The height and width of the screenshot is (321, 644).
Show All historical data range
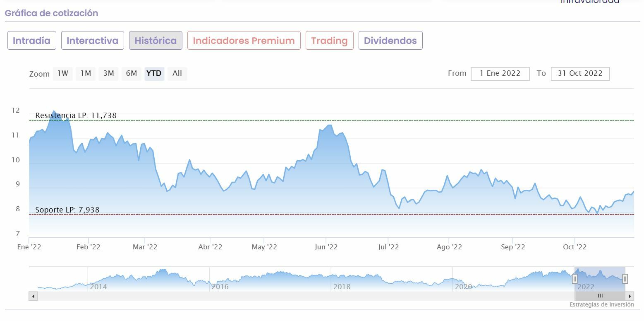click(x=177, y=74)
